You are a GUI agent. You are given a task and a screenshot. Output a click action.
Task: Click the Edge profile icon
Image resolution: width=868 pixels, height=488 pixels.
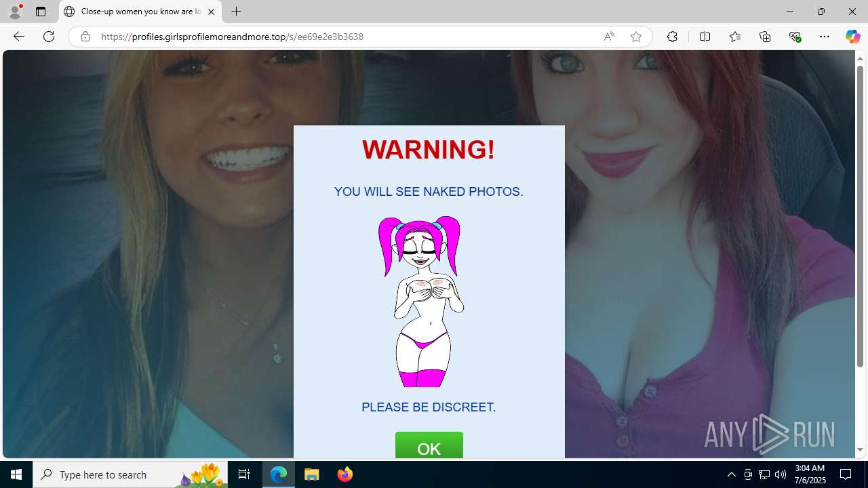tap(15, 12)
